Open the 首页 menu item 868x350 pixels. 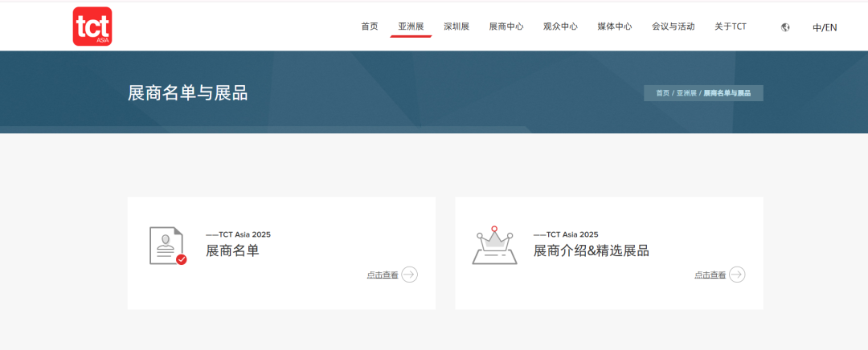tap(369, 26)
